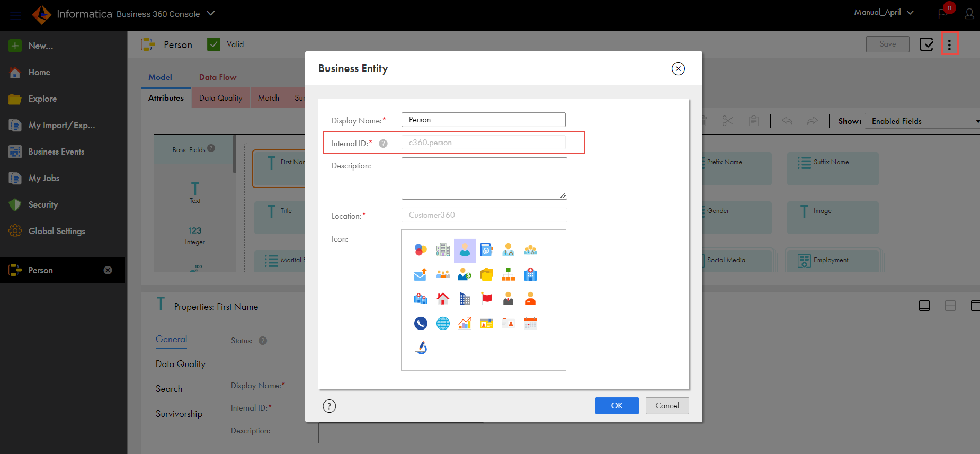This screenshot has width=980, height=454.
Task: Open the user profile icon
Action: tap(969, 14)
